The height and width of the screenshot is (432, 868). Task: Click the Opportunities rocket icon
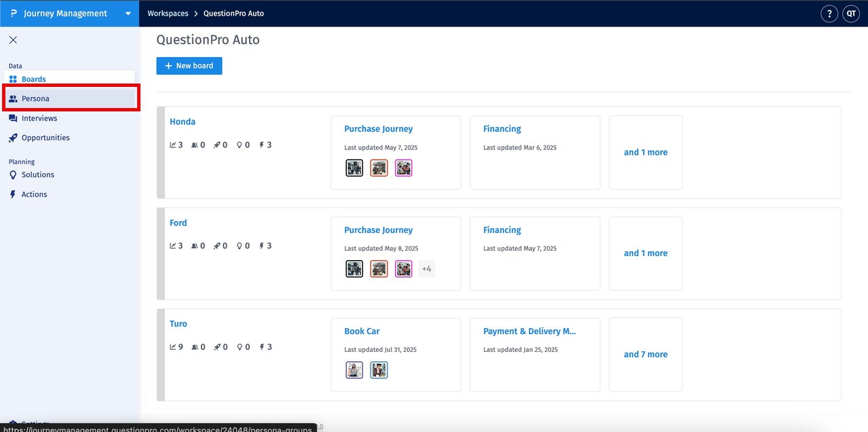(13, 138)
